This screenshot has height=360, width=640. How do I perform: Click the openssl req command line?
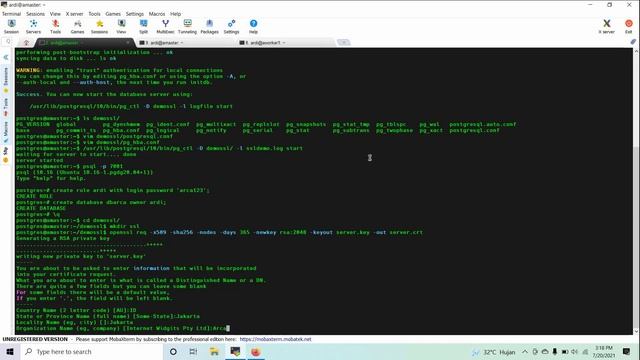(219, 232)
